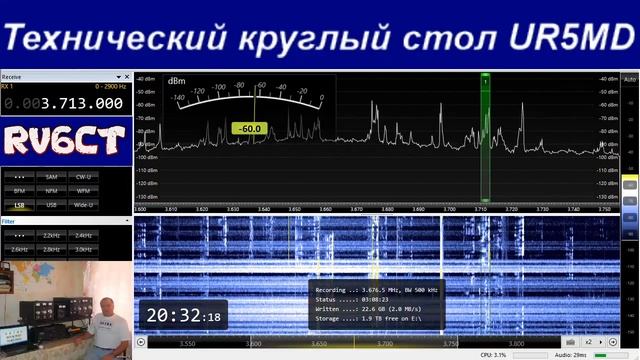Click the zoom-out arrow left of frequency navigator
This screenshot has width=640, height=360.
click(x=141, y=342)
